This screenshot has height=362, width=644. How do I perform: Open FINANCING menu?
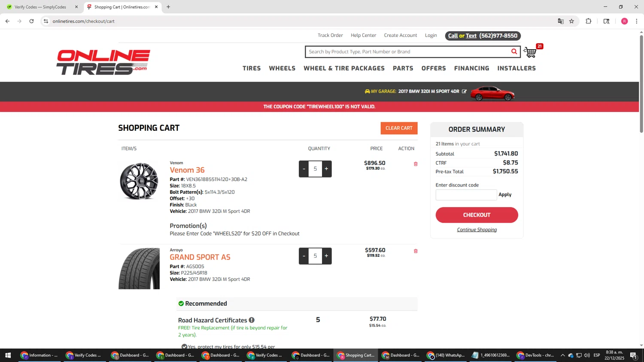[x=471, y=68]
